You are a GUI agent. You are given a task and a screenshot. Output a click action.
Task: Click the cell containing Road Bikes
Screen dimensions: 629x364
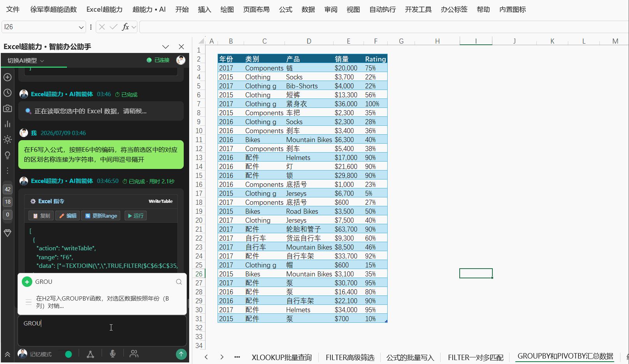tap(309, 211)
